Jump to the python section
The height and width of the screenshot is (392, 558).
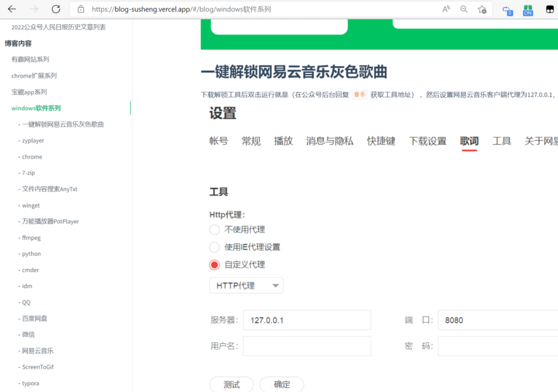(32, 254)
